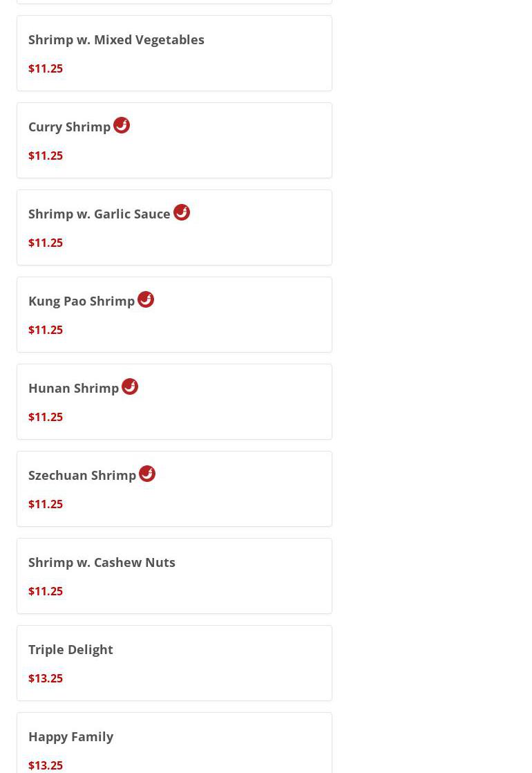Click the $11.25 price under Kung Pao Shrimp
532x773 pixels.
tap(46, 330)
